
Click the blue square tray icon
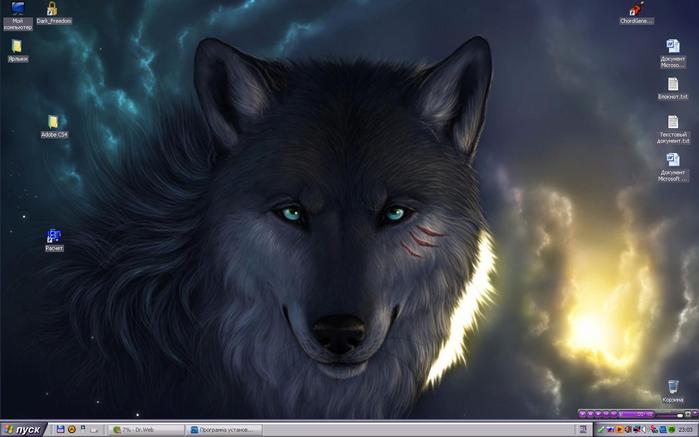pyautogui.click(x=663, y=429)
